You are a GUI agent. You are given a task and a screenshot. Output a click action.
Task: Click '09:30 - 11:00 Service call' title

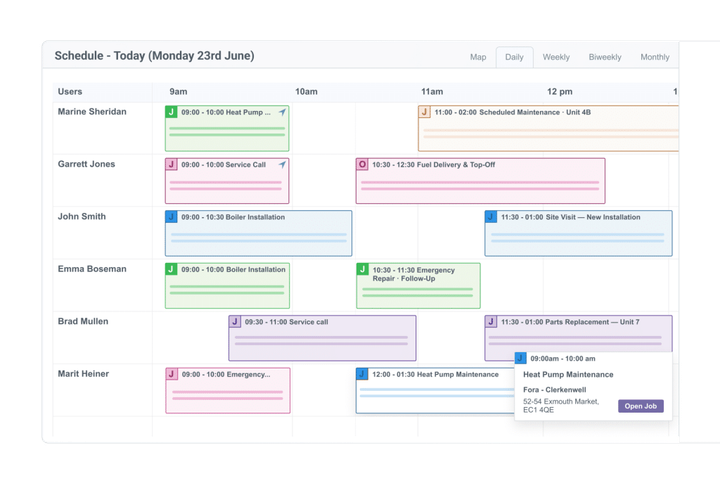286,322
